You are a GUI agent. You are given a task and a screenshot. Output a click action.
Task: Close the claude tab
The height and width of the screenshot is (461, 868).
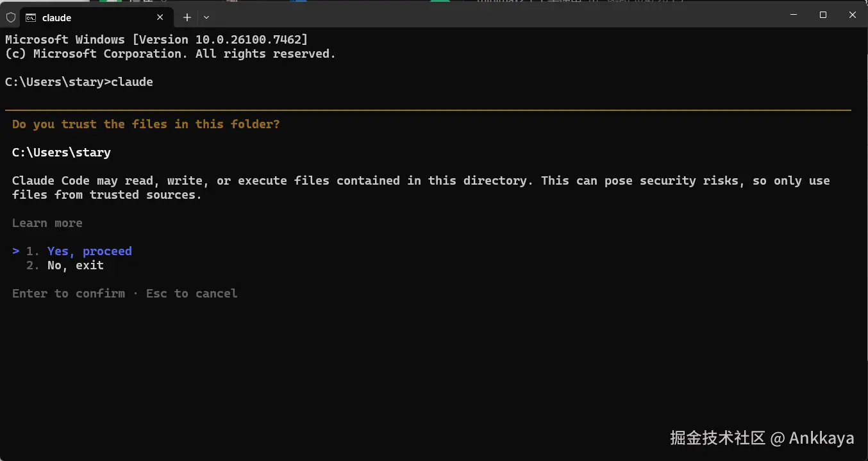160,17
